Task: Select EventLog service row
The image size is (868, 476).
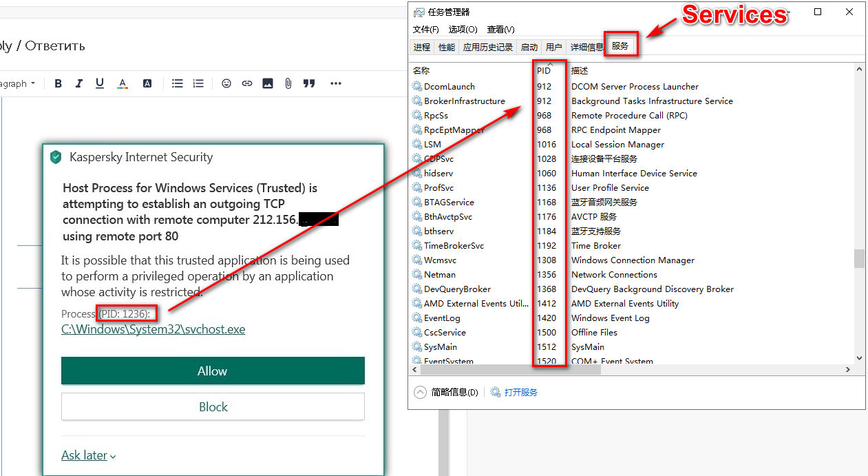Action: point(632,318)
